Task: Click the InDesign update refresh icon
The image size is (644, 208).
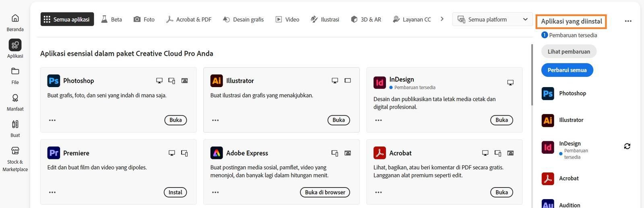Action: 627,146
